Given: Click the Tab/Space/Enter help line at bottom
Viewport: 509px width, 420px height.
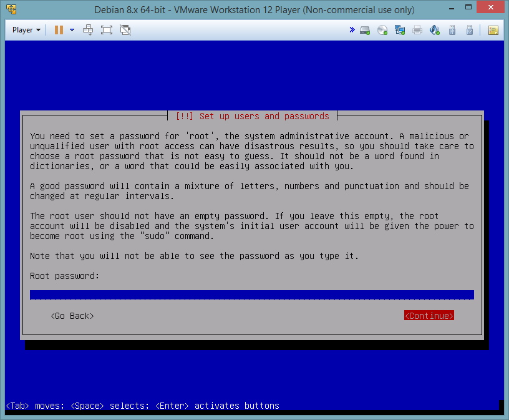Looking at the screenshot, I should (142, 406).
